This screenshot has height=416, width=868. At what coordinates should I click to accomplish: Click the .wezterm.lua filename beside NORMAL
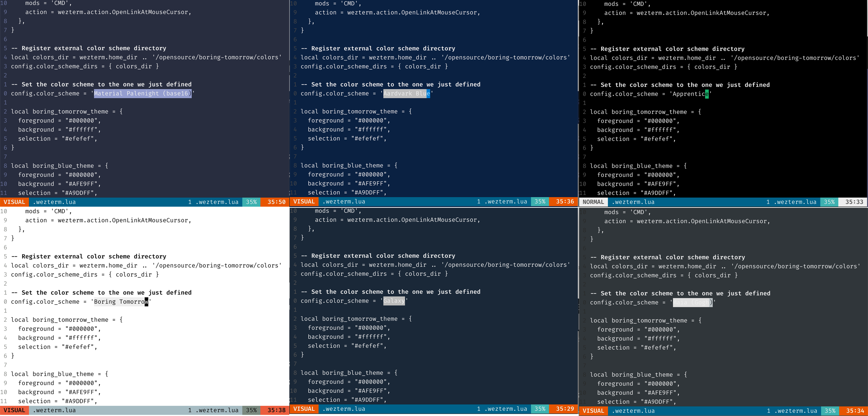coord(633,202)
